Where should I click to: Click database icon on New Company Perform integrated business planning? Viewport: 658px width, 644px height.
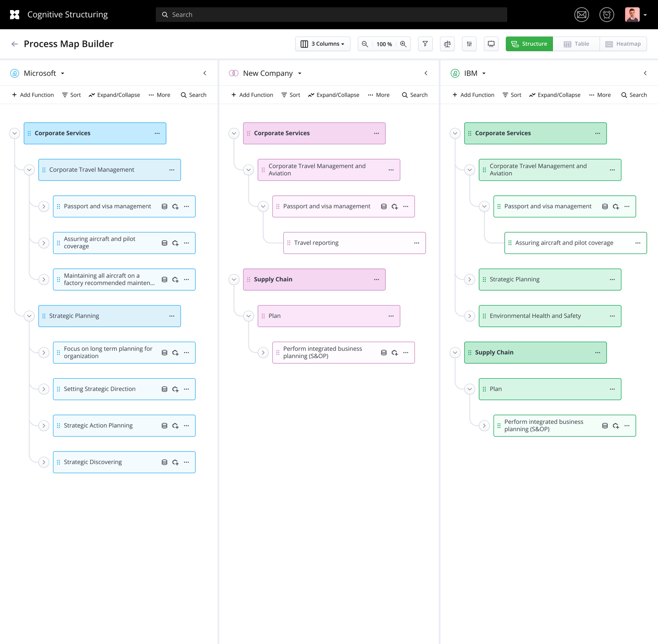384,353
